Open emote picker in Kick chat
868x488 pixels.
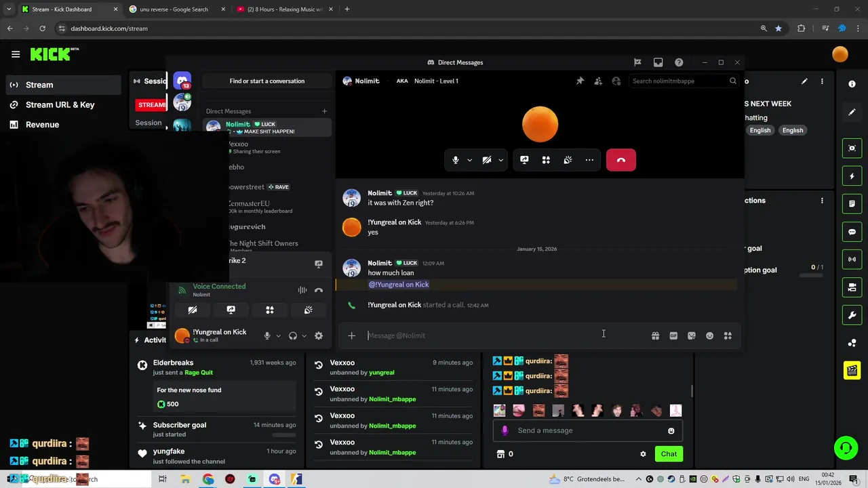click(671, 430)
